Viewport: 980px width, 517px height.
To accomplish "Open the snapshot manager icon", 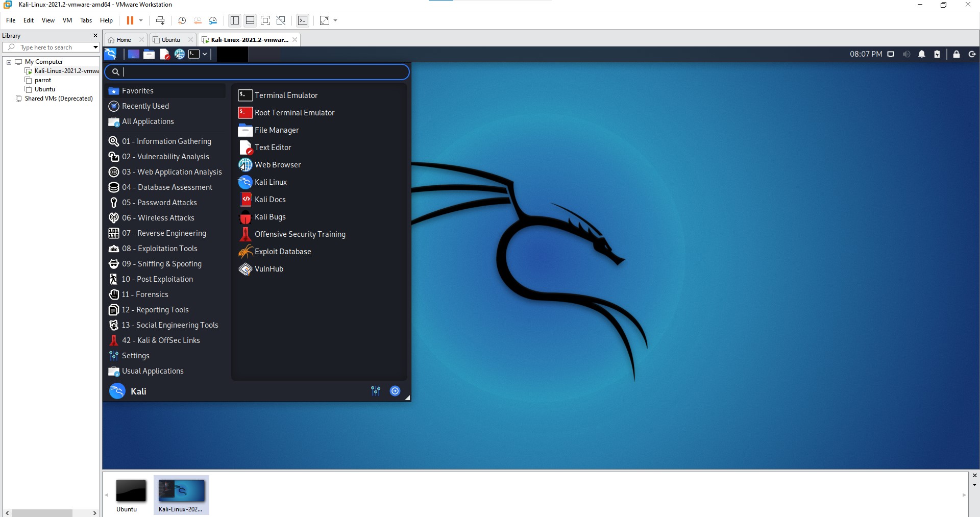I will tap(213, 20).
